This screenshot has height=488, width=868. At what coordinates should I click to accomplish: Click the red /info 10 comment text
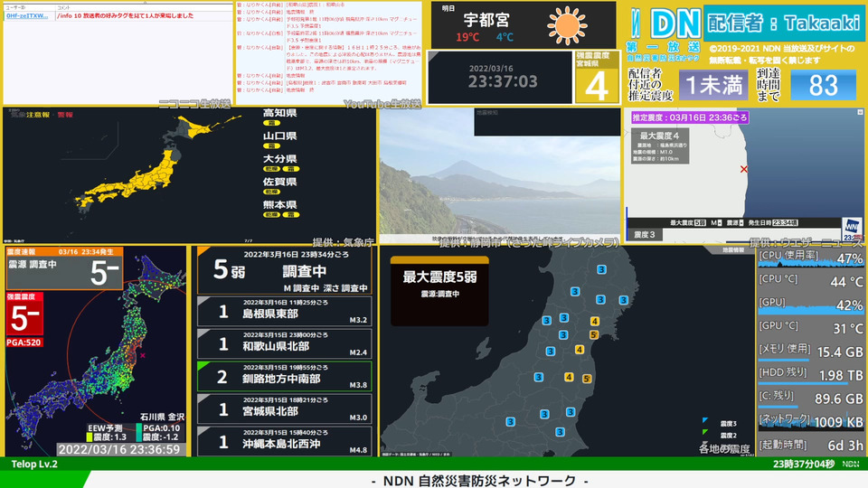point(125,16)
